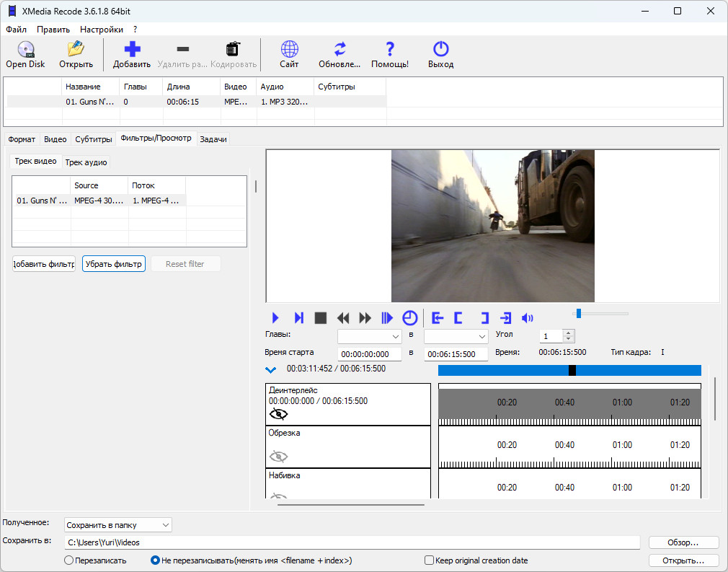Switch to the Трек аудио tab
The image size is (728, 572).
(x=86, y=162)
